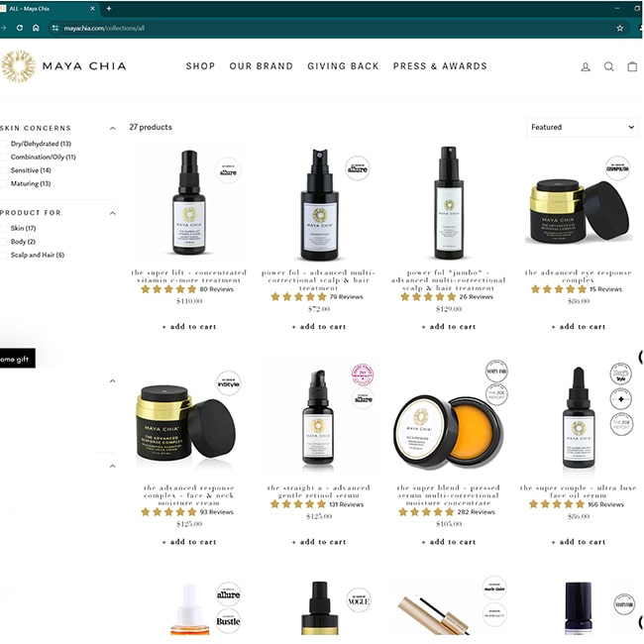The height and width of the screenshot is (644, 644).
Task: Add the straight a retinol serum to cart
Action: [319, 542]
